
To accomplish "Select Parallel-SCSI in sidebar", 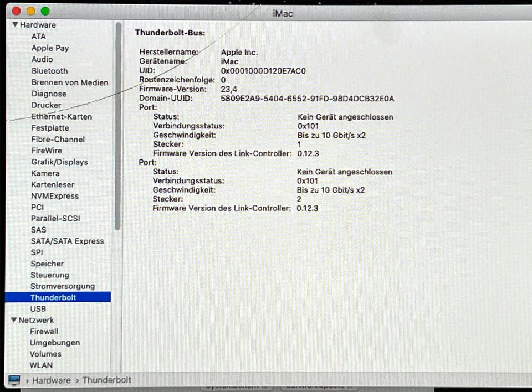I will tap(55, 218).
